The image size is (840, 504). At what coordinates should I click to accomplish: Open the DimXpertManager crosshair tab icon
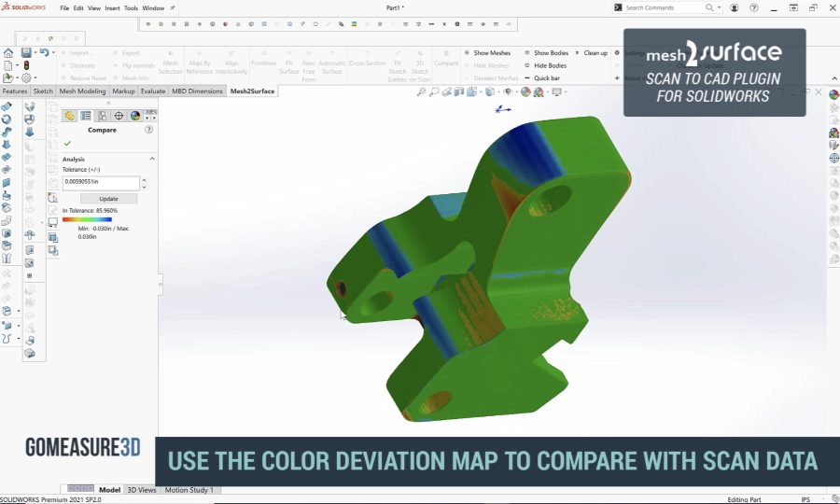coord(119,116)
